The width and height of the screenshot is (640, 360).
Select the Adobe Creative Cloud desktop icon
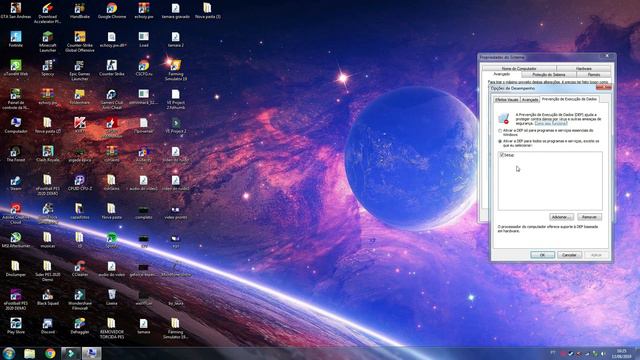[x=16, y=213]
